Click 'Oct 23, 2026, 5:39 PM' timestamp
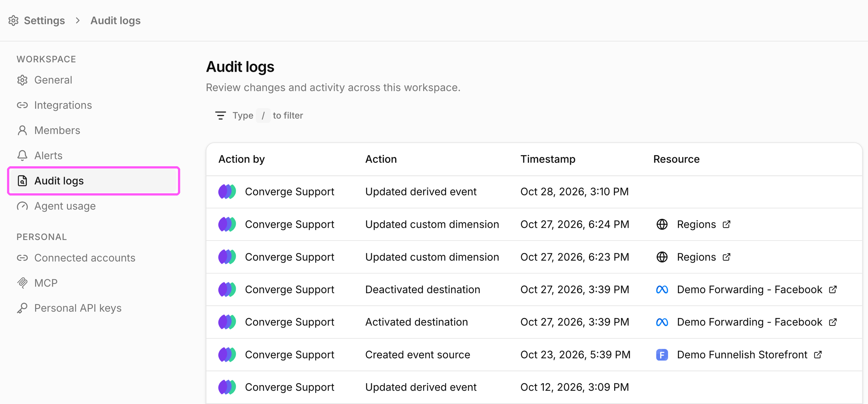Screen dimensions: 868x404 (575, 355)
